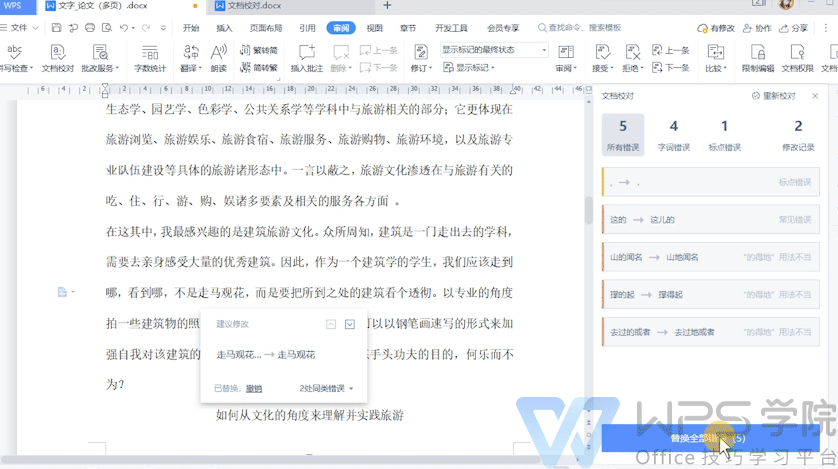This screenshot has height=469, width=838.
Task: Open the 字数统计 word count tool
Action: [150, 58]
